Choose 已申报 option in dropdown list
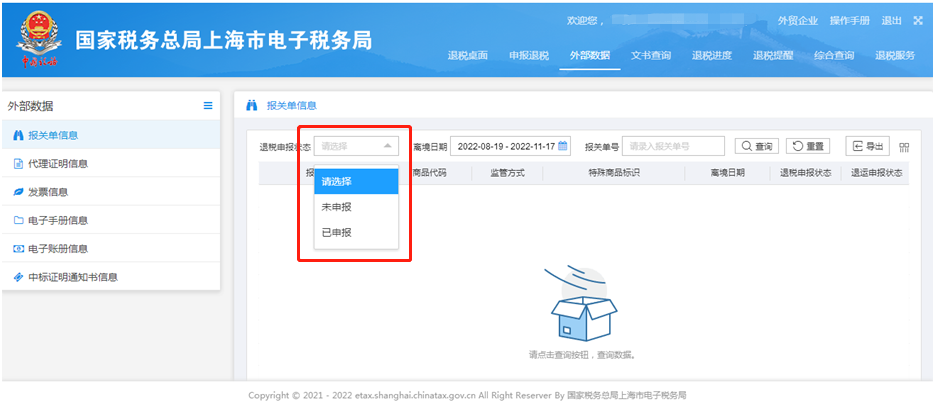 (x=356, y=233)
